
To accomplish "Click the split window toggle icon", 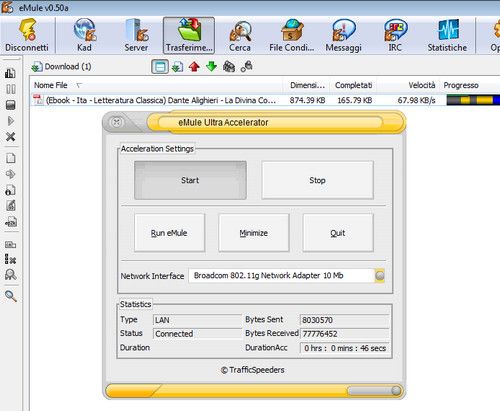I will [160, 67].
